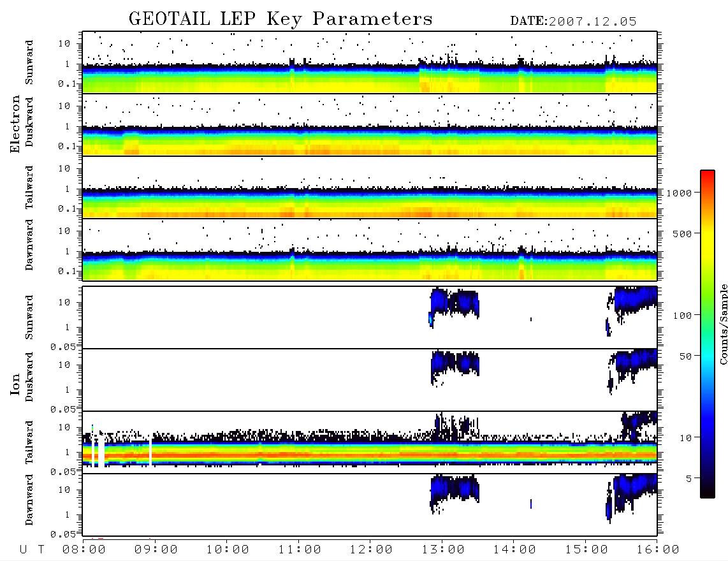Viewport: 728px width, 561px height.
Task: Click the UT time axis label
Action: [32, 550]
